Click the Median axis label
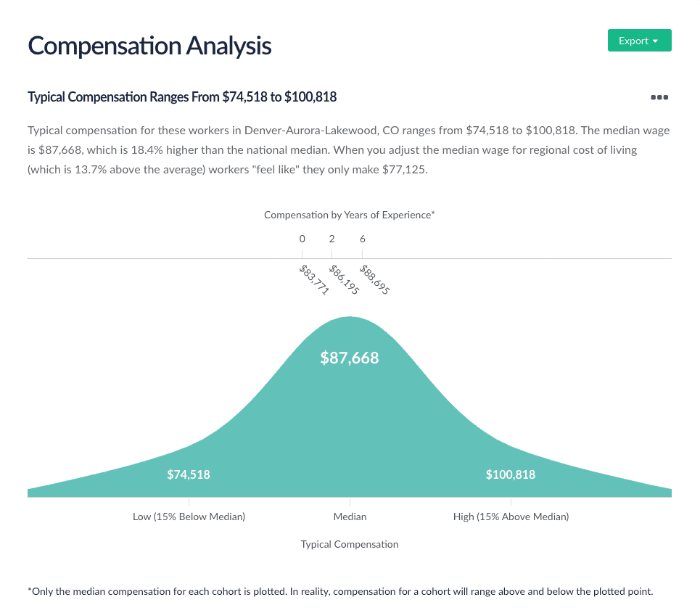The height and width of the screenshot is (613, 700). (350, 517)
